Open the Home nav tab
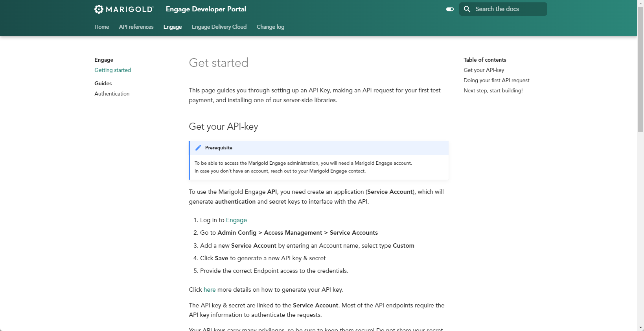Viewport: 644px width, 331px height. click(x=101, y=27)
